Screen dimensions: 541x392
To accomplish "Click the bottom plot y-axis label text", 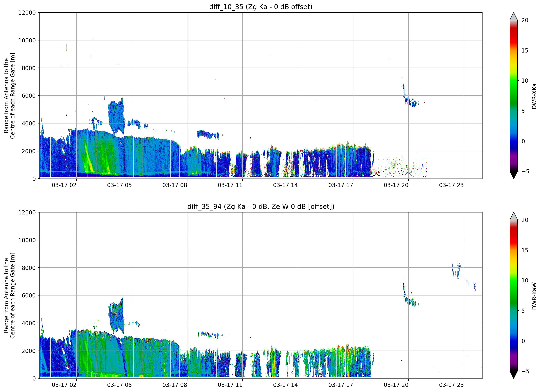I will tap(9, 295).
